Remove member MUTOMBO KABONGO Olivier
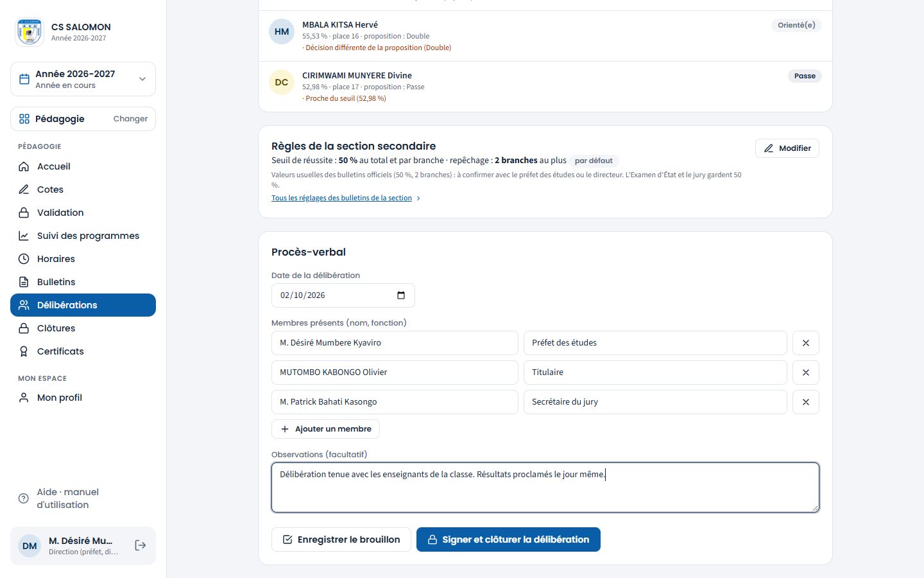 [x=806, y=372]
